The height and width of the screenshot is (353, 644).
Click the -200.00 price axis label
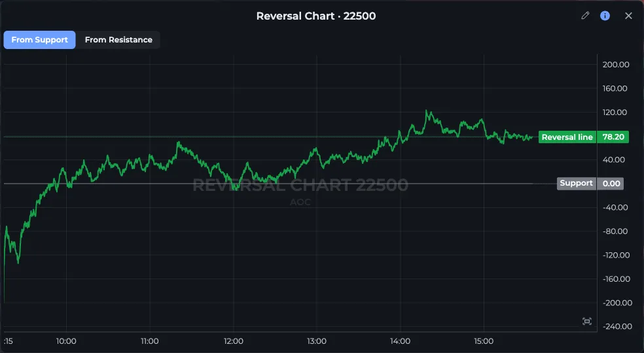tap(617, 303)
